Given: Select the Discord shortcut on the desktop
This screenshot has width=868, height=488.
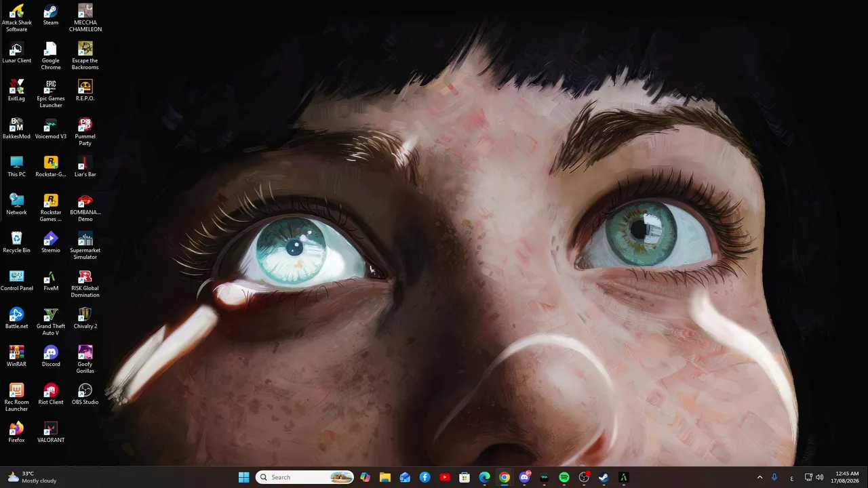Looking at the screenshot, I should coord(51,357).
